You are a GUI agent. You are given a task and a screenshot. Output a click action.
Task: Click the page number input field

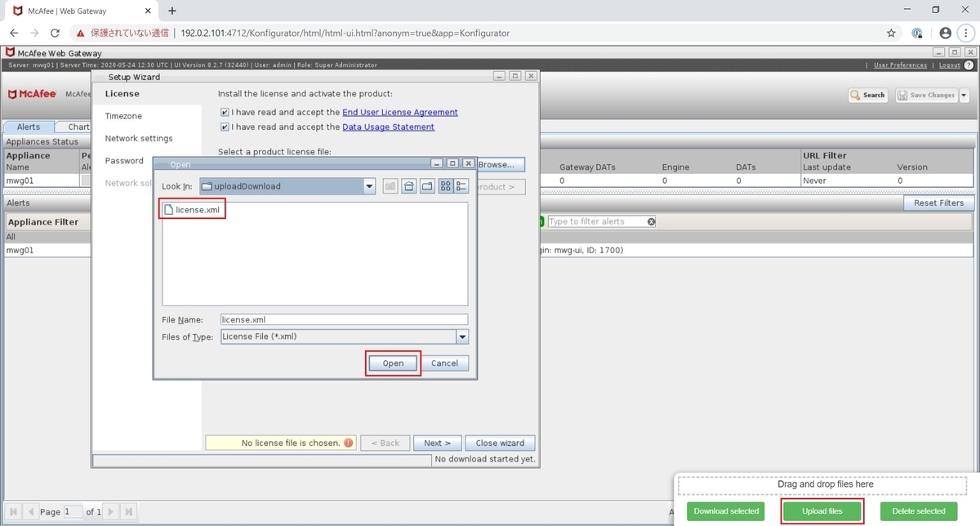73,511
